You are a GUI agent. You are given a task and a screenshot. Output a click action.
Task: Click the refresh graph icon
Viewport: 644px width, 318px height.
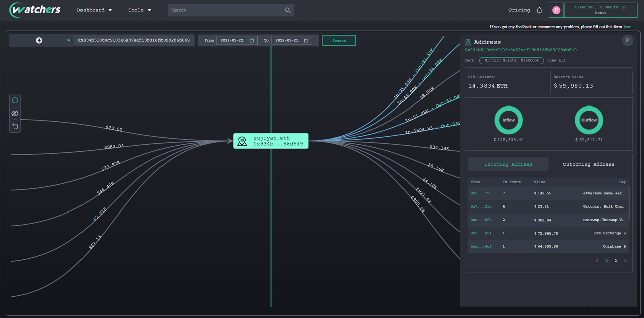click(15, 100)
